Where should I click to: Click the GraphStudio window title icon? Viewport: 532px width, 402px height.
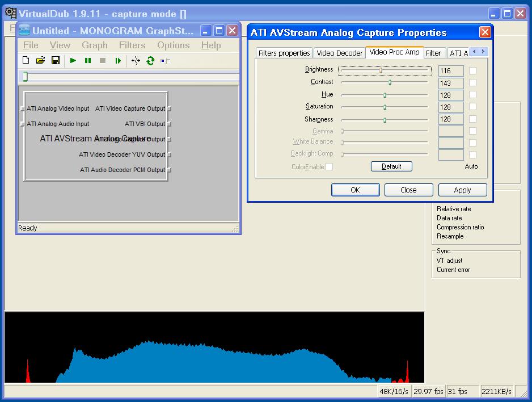click(24, 30)
